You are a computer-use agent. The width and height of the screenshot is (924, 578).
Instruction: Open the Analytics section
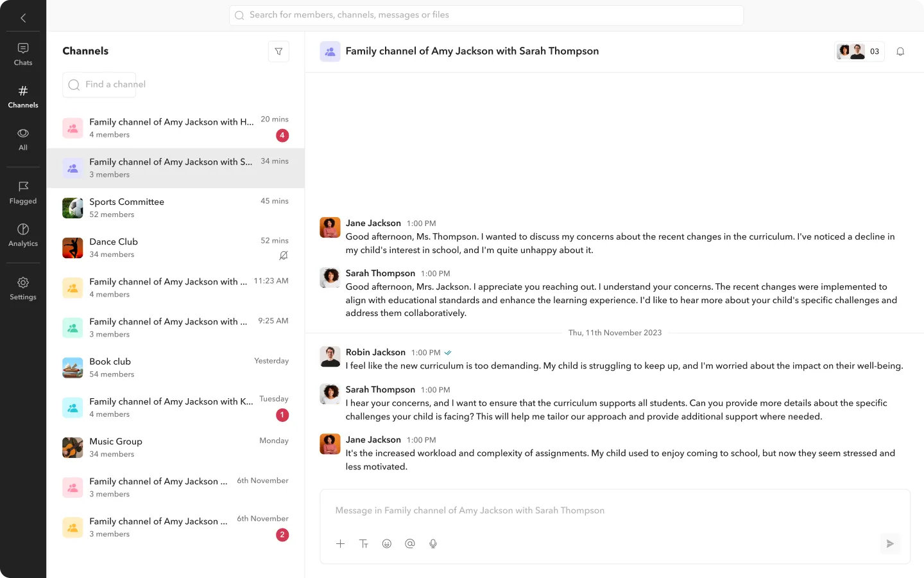23,235
